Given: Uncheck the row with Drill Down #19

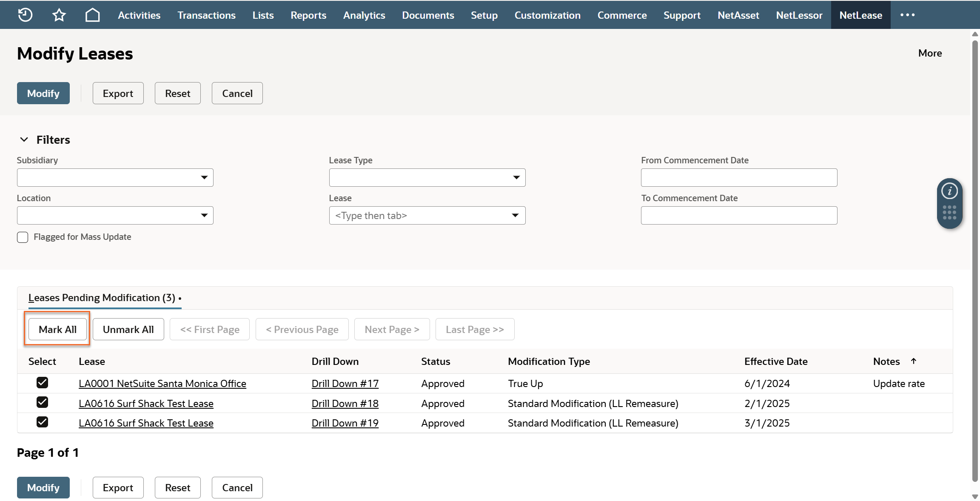Looking at the screenshot, I should tap(42, 422).
